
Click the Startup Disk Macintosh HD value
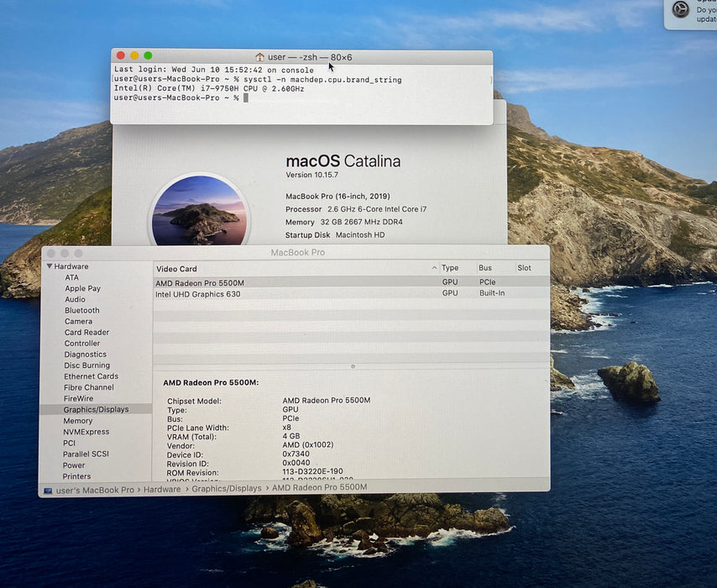tap(360, 234)
